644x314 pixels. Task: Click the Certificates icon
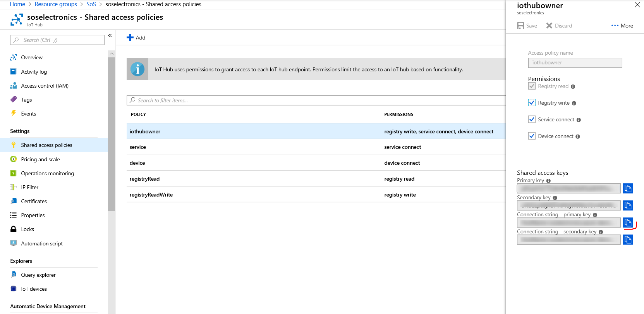[x=14, y=201]
